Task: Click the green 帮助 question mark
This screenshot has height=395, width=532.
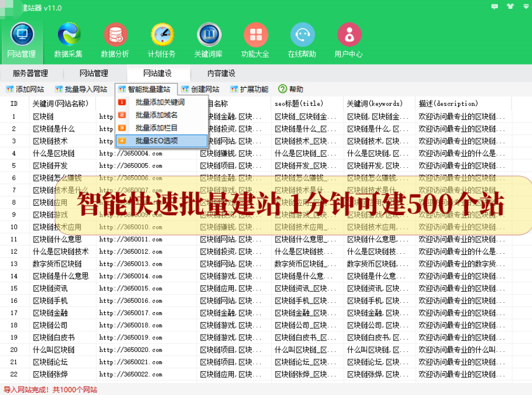Action: coord(283,89)
